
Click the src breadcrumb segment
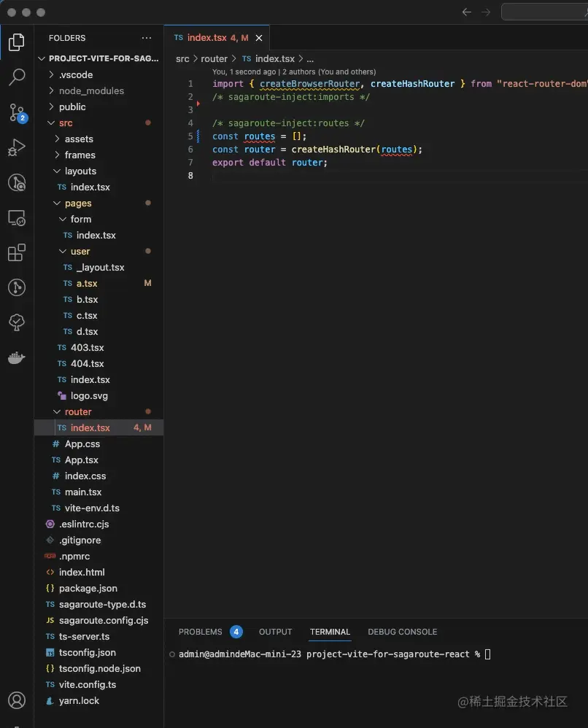(182, 59)
